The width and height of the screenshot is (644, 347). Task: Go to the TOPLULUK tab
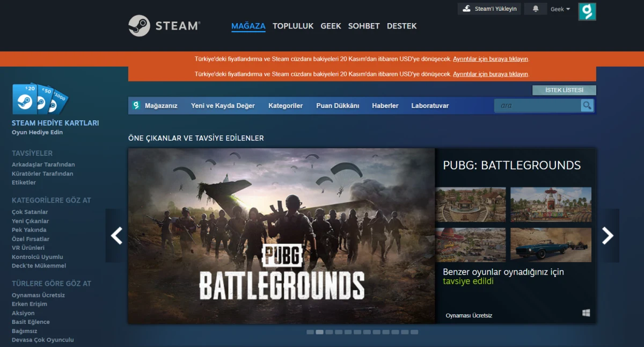[x=293, y=26]
